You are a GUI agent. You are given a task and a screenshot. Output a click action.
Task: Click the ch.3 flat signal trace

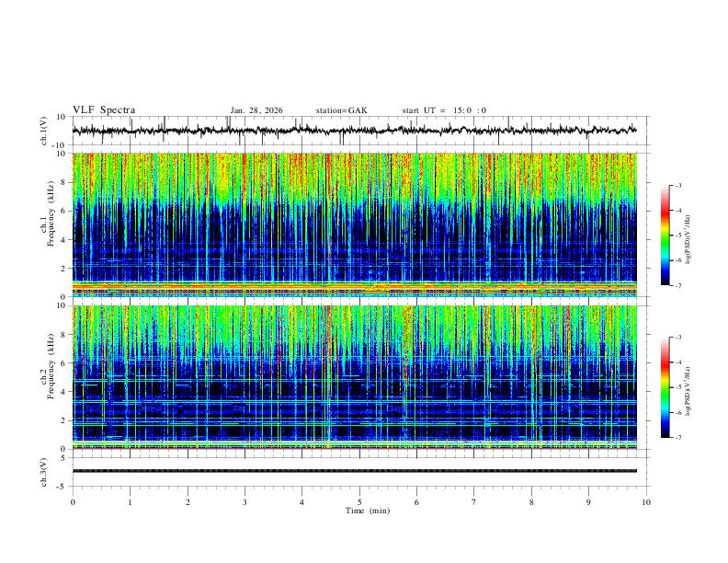(x=355, y=471)
